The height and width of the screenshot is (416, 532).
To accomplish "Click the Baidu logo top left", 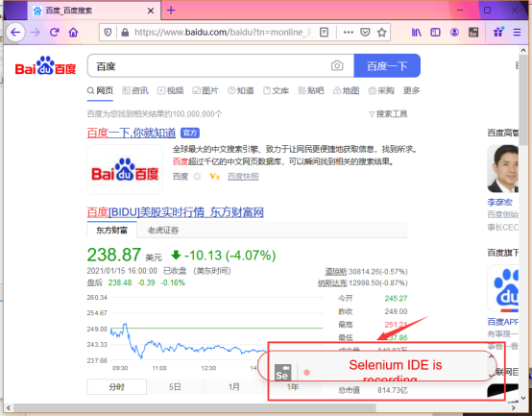I will 46,65.
